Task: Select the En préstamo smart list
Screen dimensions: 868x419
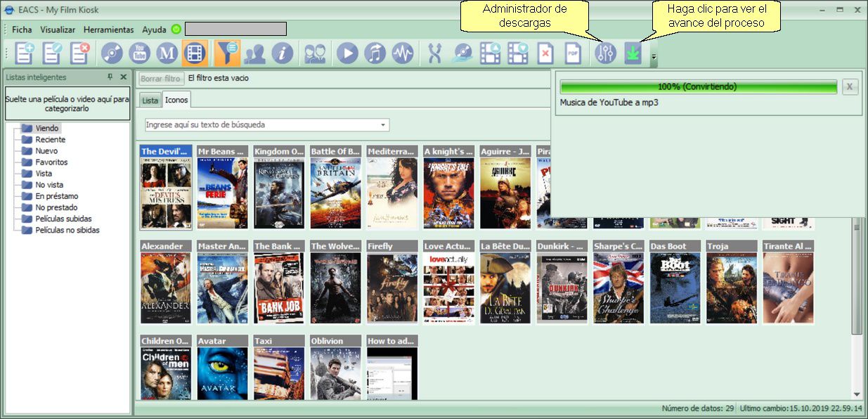Action: pyautogui.click(x=57, y=196)
